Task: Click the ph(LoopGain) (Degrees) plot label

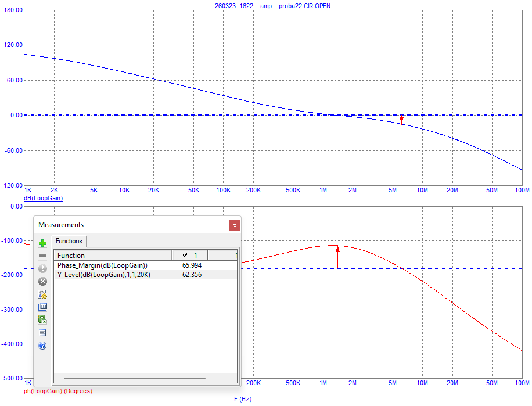Action: 57,391
